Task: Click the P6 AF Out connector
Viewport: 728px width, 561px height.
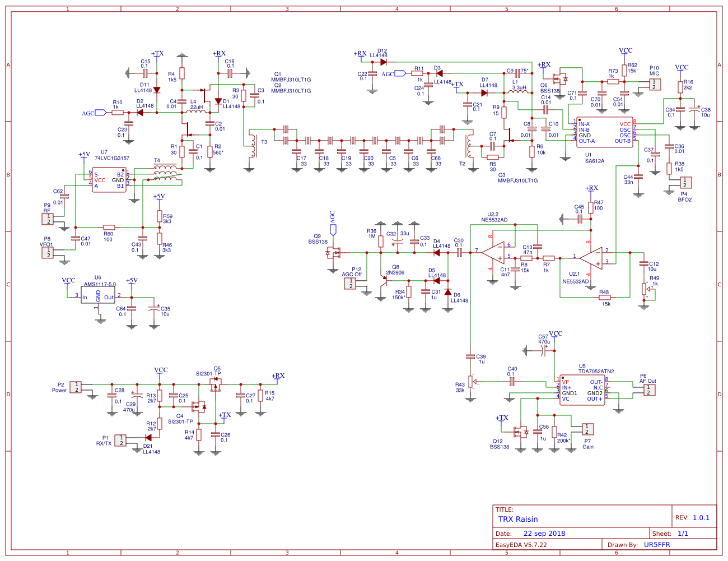Action: (x=648, y=390)
